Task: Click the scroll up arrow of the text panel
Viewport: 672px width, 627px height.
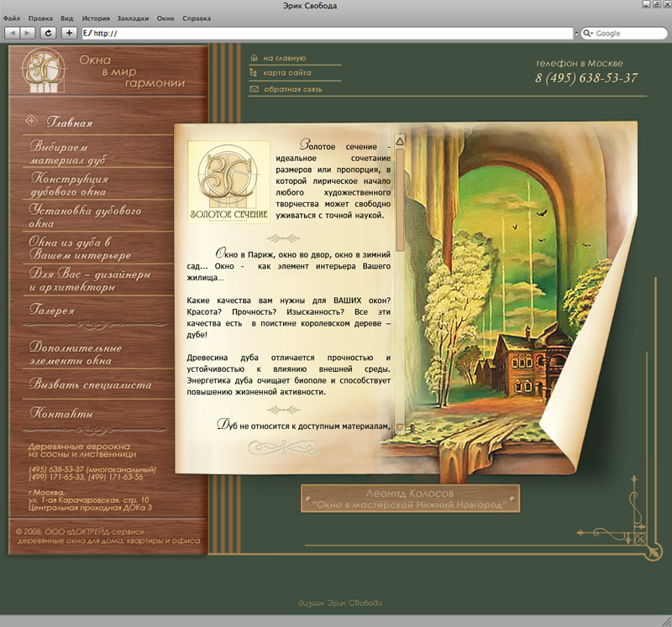Action: coord(400,141)
